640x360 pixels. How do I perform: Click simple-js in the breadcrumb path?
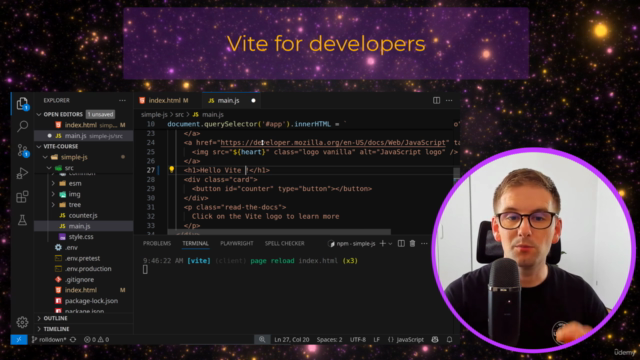point(154,115)
